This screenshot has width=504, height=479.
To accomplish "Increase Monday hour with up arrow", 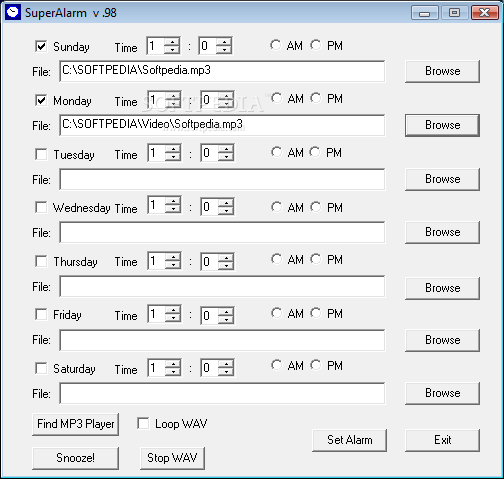I will 173,96.
